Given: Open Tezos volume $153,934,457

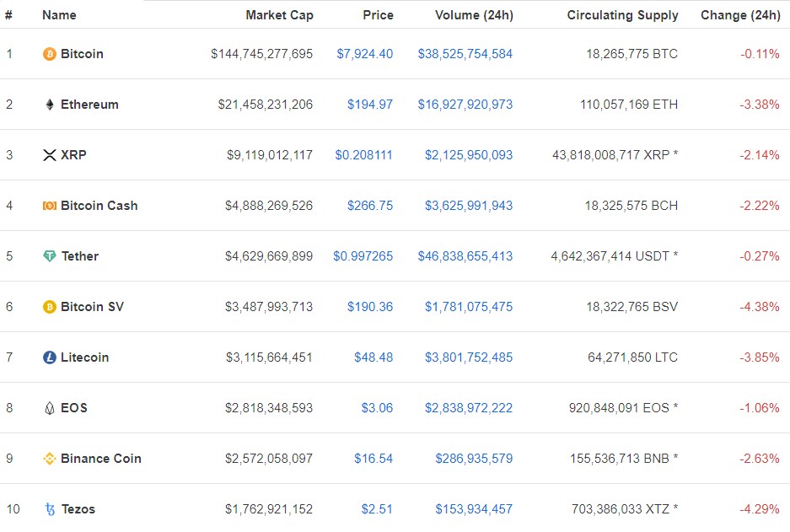Looking at the screenshot, I should click(x=474, y=509).
